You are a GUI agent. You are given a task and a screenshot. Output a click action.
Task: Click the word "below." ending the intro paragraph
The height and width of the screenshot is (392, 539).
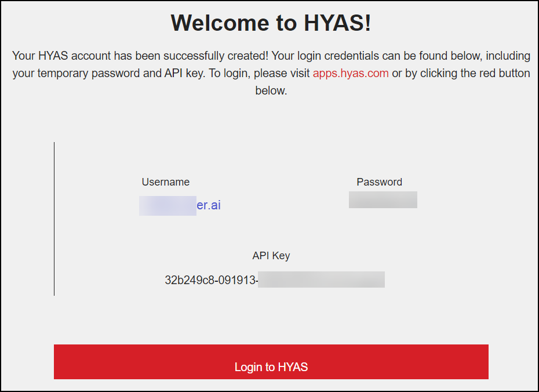271,91
